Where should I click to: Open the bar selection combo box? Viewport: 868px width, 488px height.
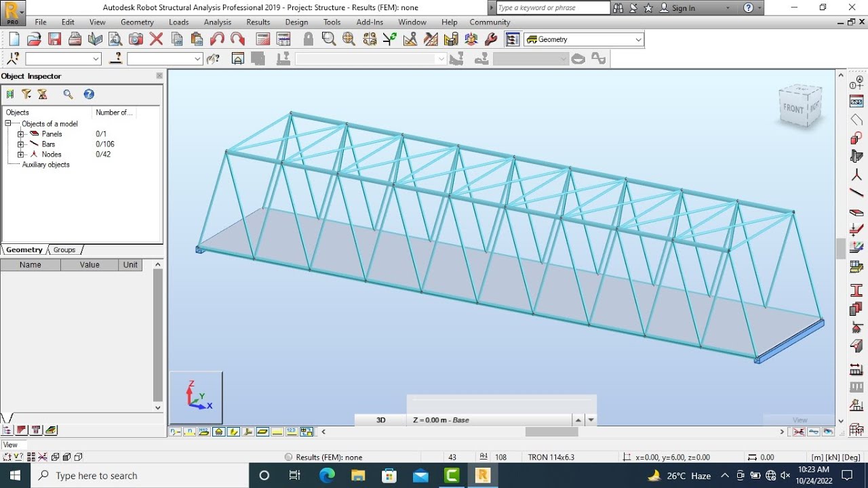click(165, 59)
